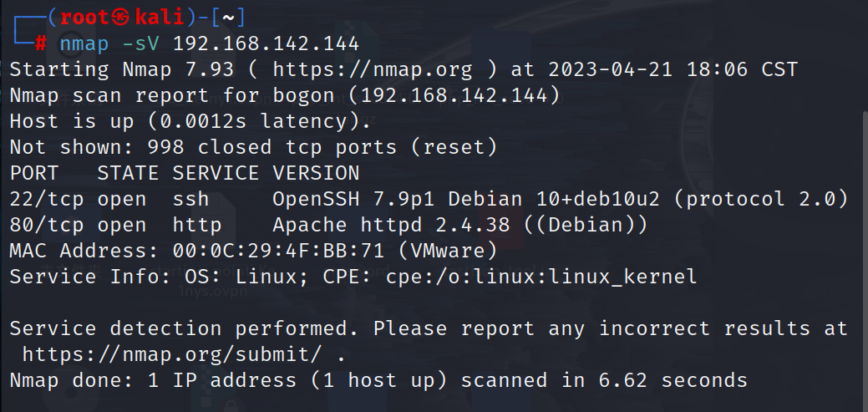Open the https://nmap.org link

(373, 69)
